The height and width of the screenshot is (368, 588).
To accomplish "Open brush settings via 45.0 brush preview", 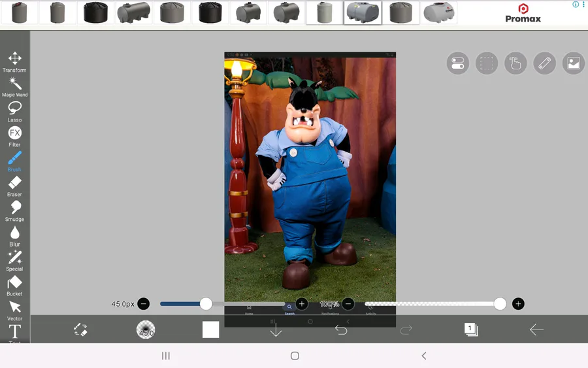I will click(146, 329).
